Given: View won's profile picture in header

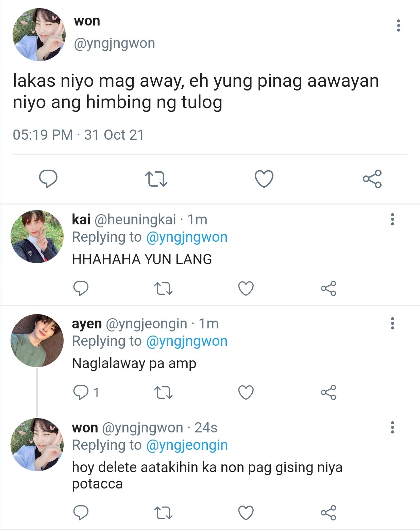Looking at the screenshot, I should [x=39, y=35].
